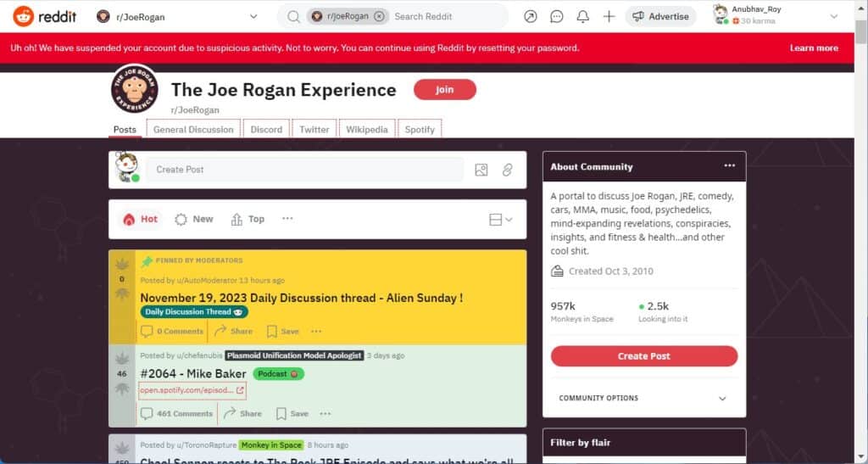Click the image upload icon in Create Post bar
868x464 pixels.
point(481,170)
